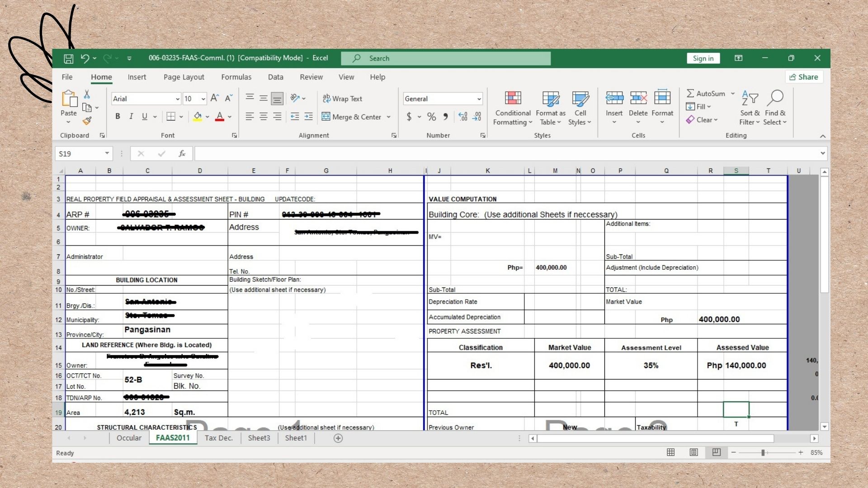Click the Cut scissors icon
The image size is (868, 488).
pyautogui.click(x=87, y=94)
